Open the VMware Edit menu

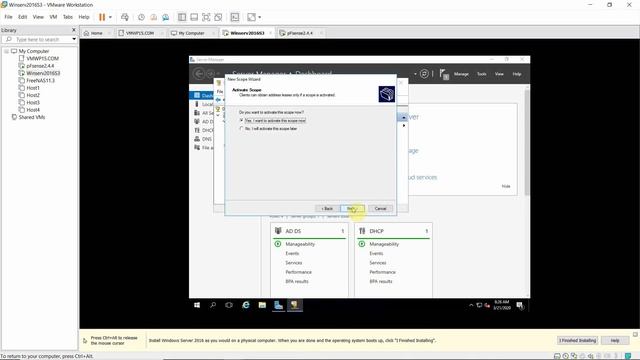pos(22,17)
